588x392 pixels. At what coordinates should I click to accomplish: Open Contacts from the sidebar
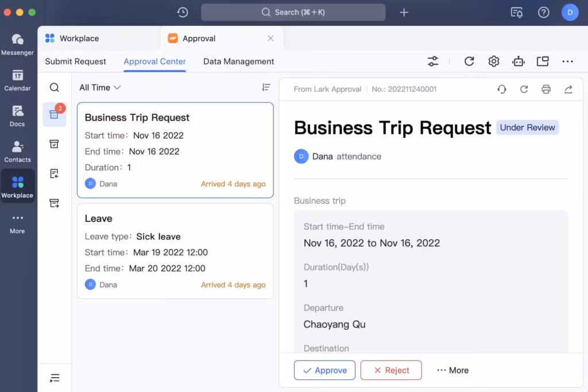pyautogui.click(x=17, y=151)
